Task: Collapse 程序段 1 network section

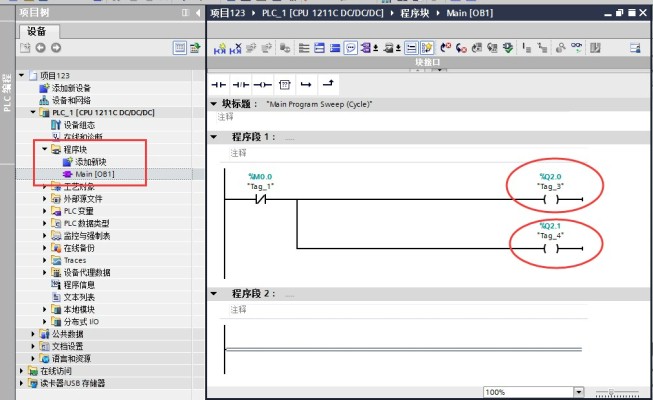Action: (x=215, y=136)
